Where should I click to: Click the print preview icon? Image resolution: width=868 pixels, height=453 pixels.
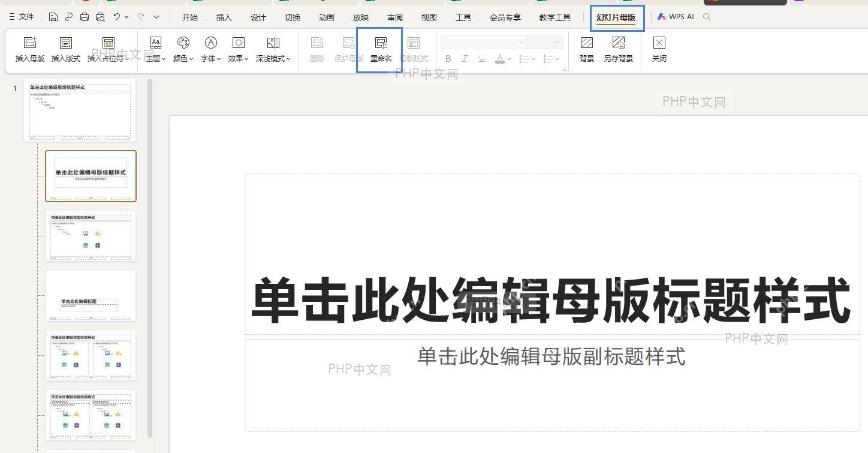(x=100, y=17)
